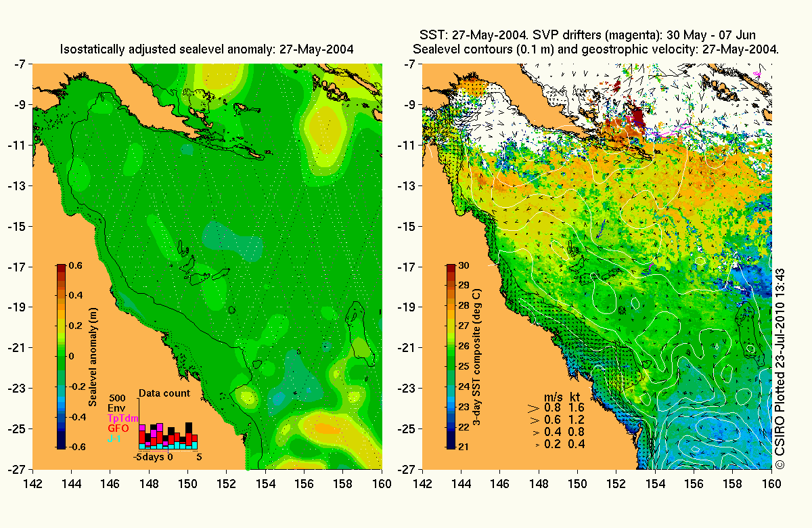Click the '1.6' knots value in velocity legend
The width and height of the screenshot is (812, 528).
point(577,408)
